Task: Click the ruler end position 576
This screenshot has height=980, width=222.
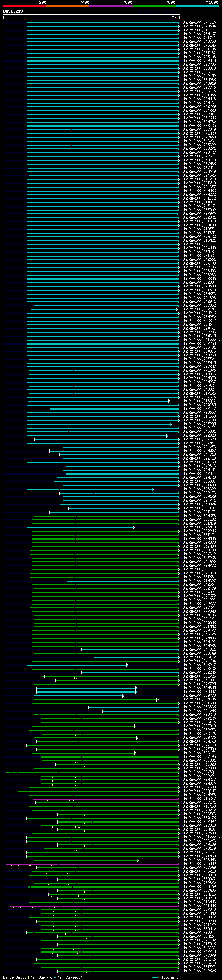Action: (x=175, y=17)
